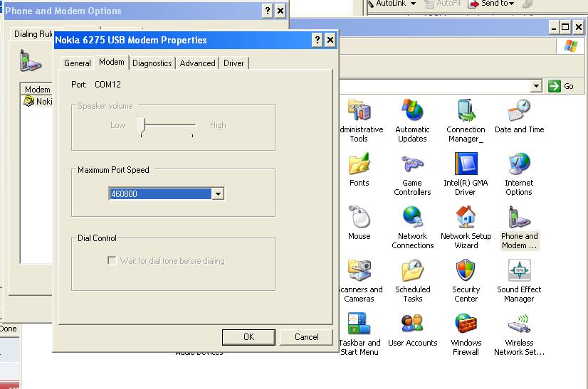Toggle Wait for dial tone checkbox

(x=112, y=261)
